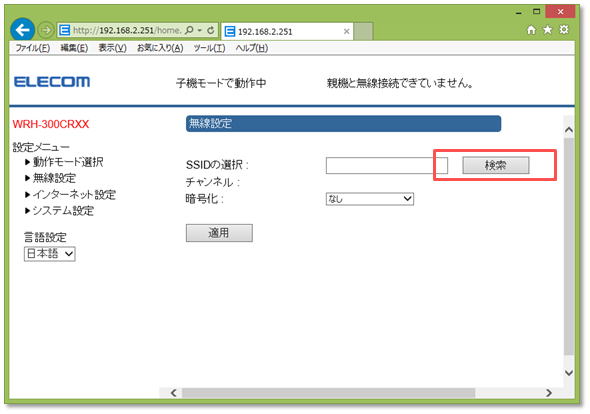Open the 言語設定 language dropdown

pyautogui.click(x=50, y=254)
